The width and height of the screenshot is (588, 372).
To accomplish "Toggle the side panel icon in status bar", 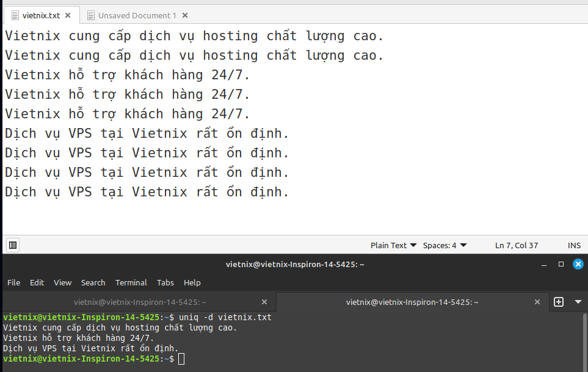I will point(13,245).
